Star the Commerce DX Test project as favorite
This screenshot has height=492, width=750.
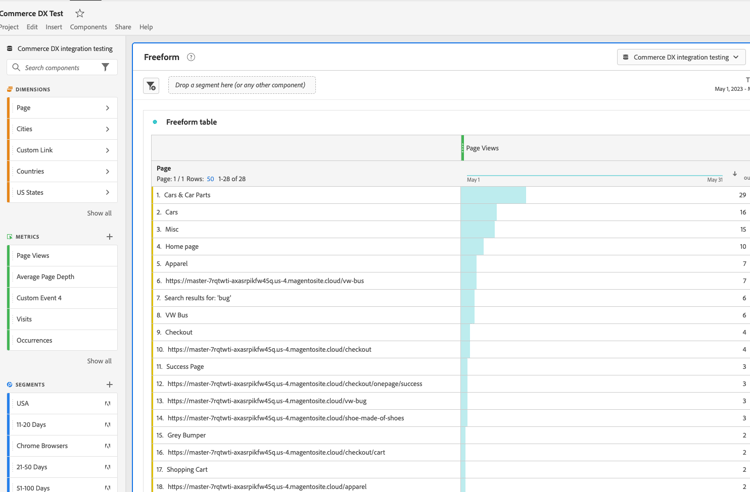coord(80,13)
